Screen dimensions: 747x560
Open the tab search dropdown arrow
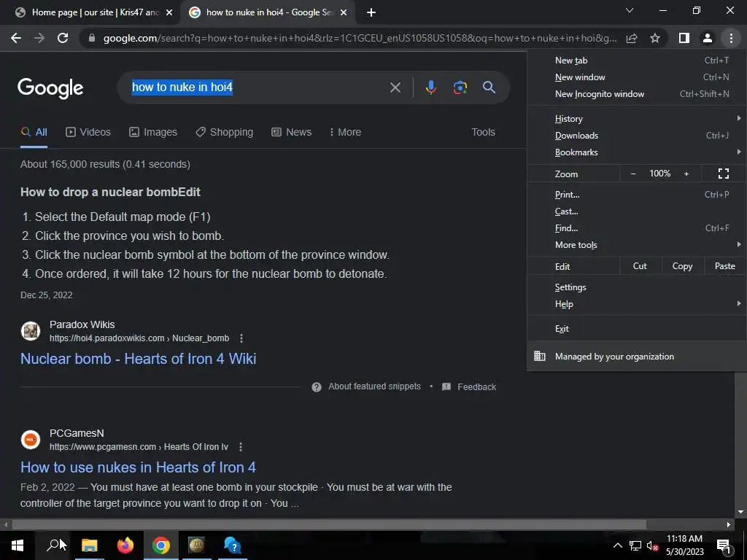[x=630, y=10]
